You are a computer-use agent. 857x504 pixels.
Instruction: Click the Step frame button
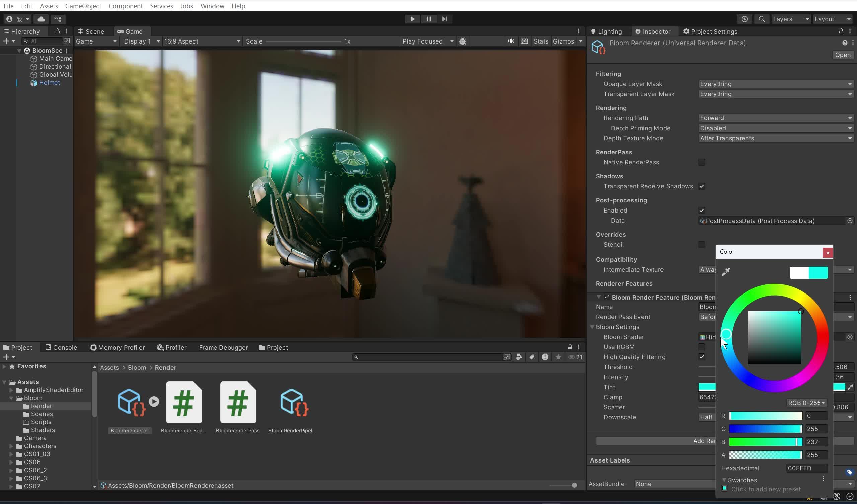pos(445,19)
